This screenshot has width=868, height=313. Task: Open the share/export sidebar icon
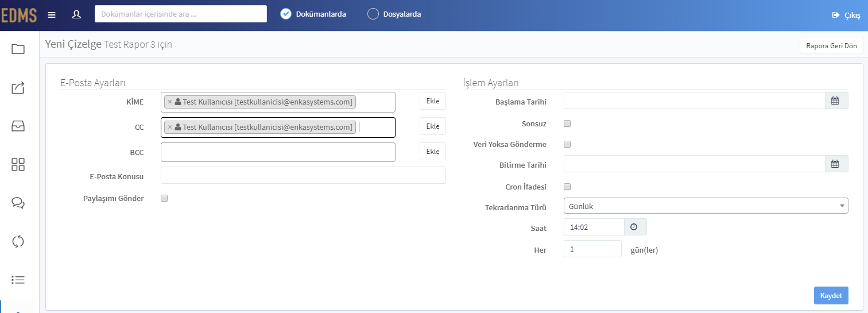(x=18, y=88)
